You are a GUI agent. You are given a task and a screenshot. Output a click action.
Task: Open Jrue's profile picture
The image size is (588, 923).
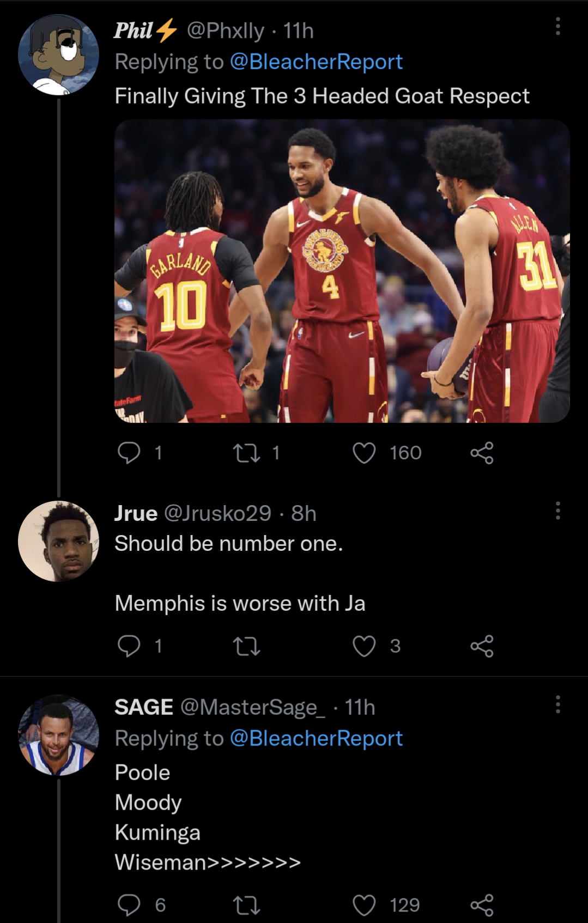(x=59, y=541)
